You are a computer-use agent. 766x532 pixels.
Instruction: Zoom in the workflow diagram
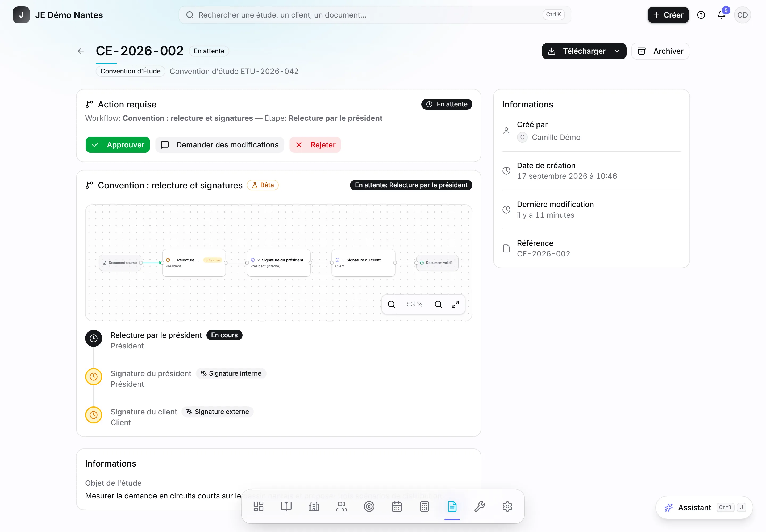coord(438,304)
